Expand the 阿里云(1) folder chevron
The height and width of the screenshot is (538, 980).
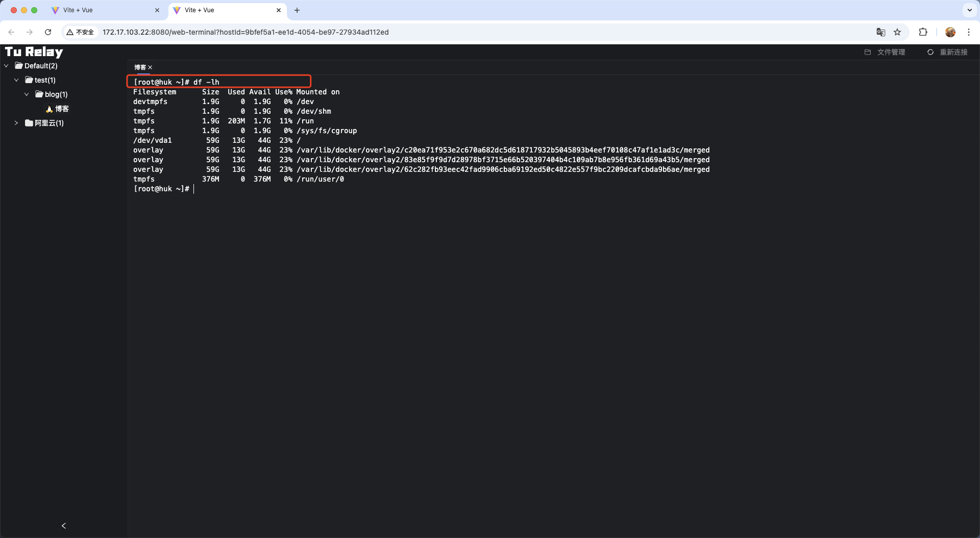point(16,123)
